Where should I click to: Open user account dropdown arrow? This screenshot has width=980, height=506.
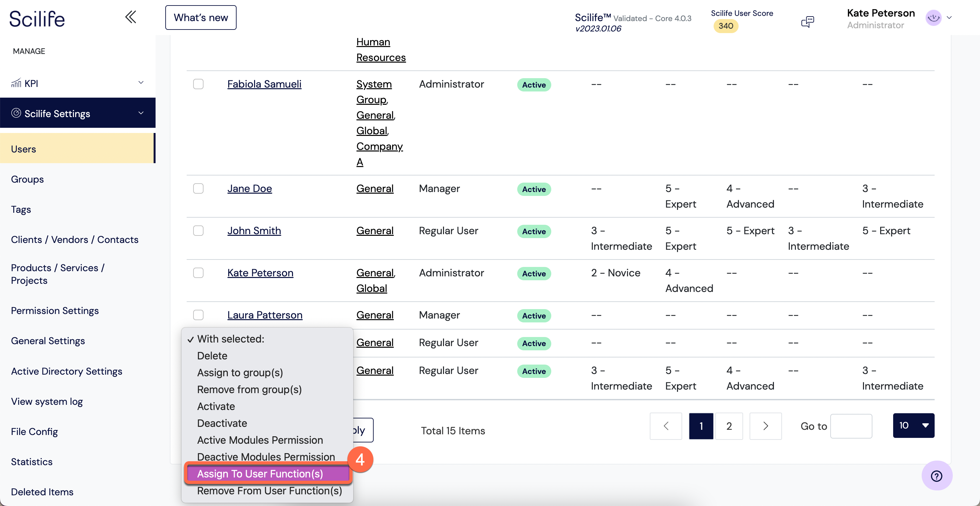click(949, 18)
